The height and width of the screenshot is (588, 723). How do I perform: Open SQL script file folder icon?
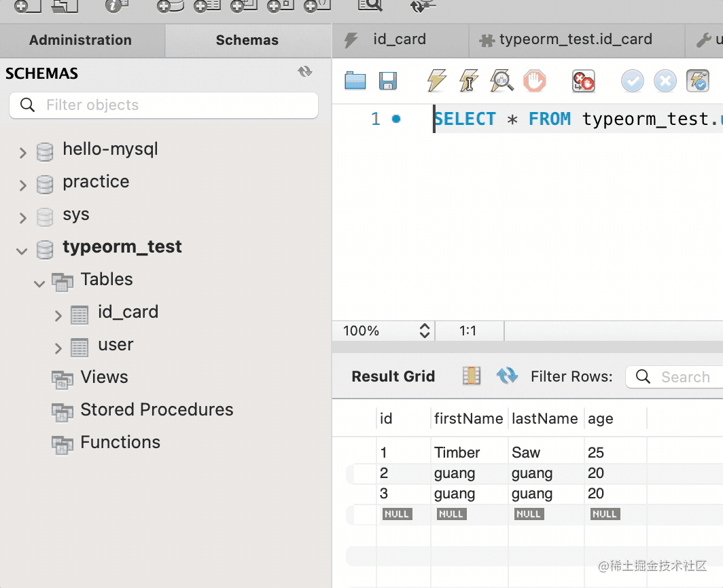pyautogui.click(x=355, y=81)
